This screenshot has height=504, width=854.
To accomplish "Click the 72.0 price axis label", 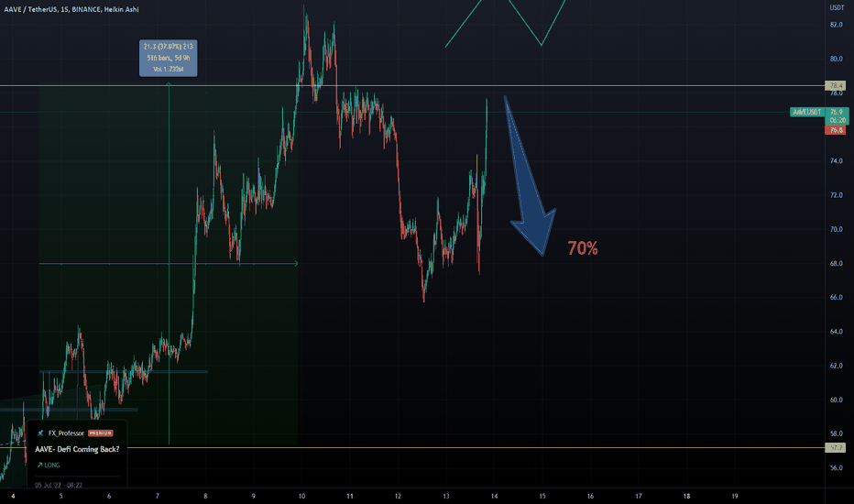I will pyautogui.click(x=836, y=195).
